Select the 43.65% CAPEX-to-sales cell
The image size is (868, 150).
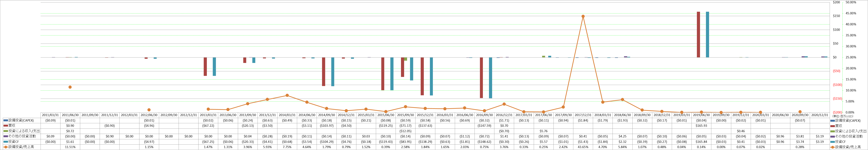[x=583, y=147]
